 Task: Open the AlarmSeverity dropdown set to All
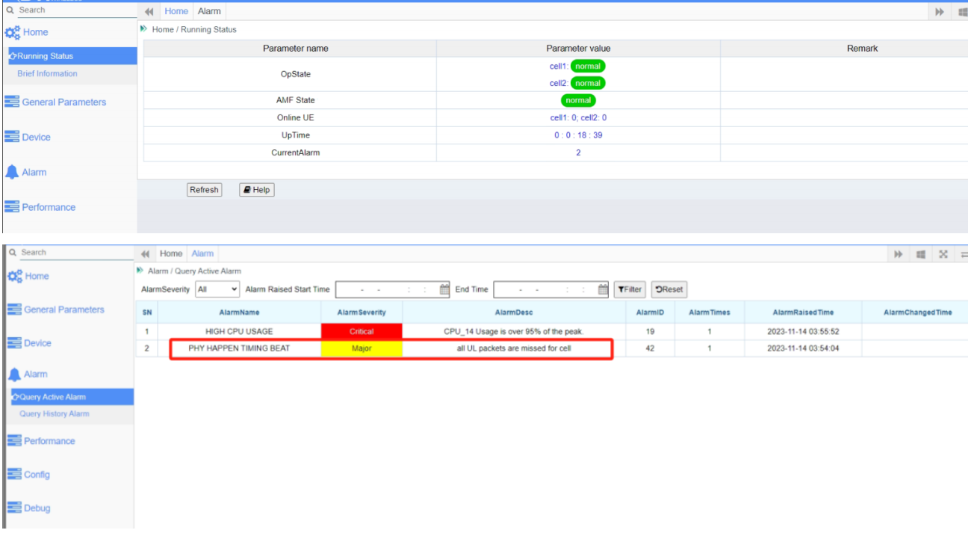[217, 289]
